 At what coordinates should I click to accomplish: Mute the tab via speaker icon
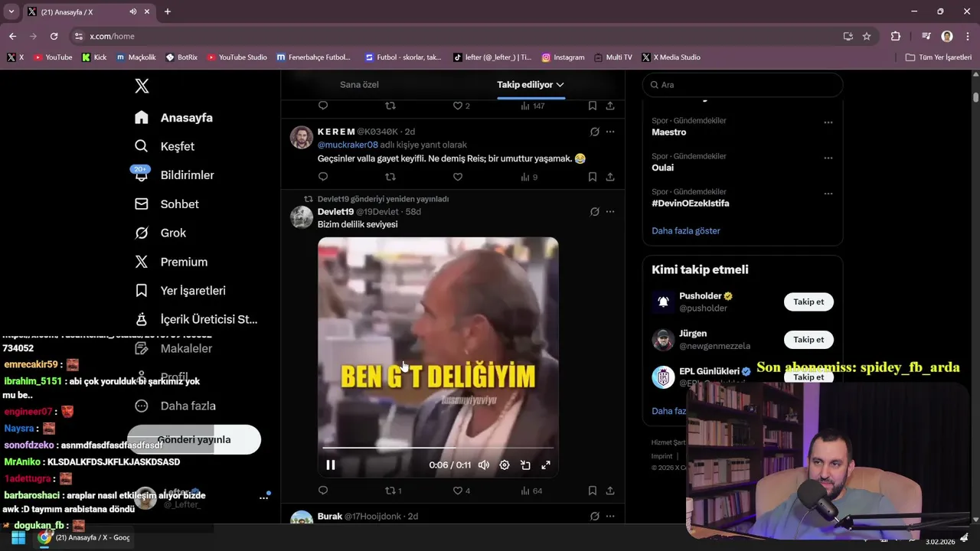coord(133,11)
